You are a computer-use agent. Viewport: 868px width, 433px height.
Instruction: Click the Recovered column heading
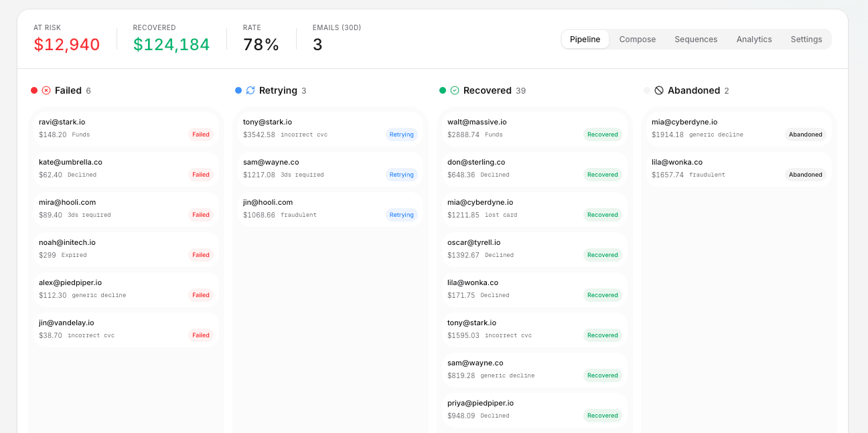point(488,90)
